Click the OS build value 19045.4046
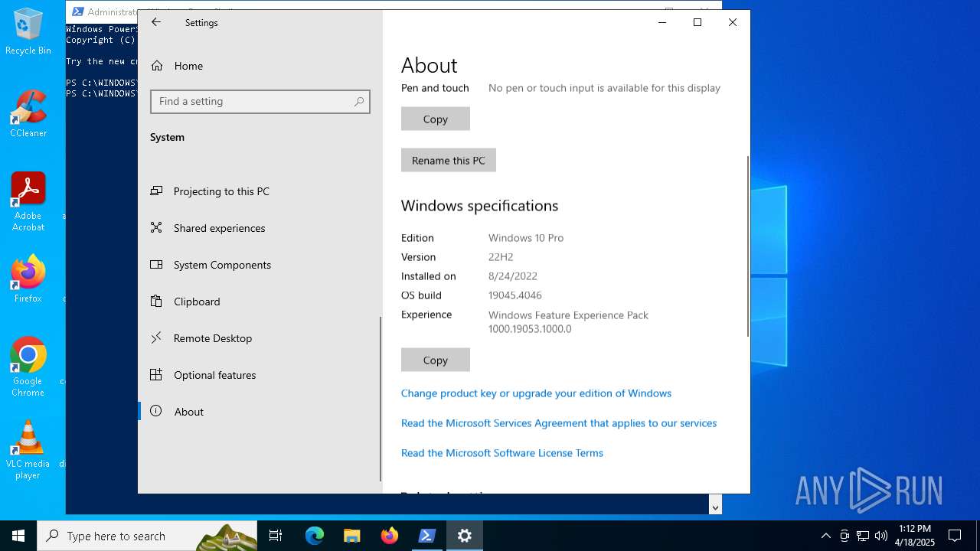 (x=515, y=295)
